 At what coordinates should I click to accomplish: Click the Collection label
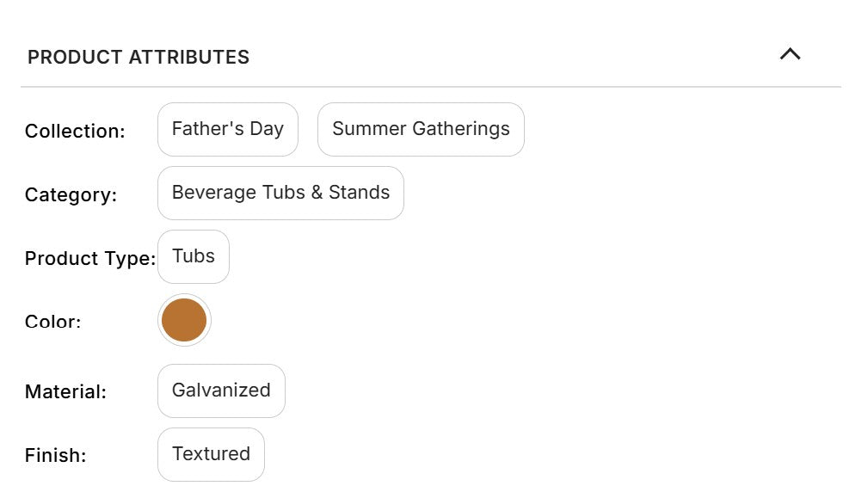(x=75, y=132)
